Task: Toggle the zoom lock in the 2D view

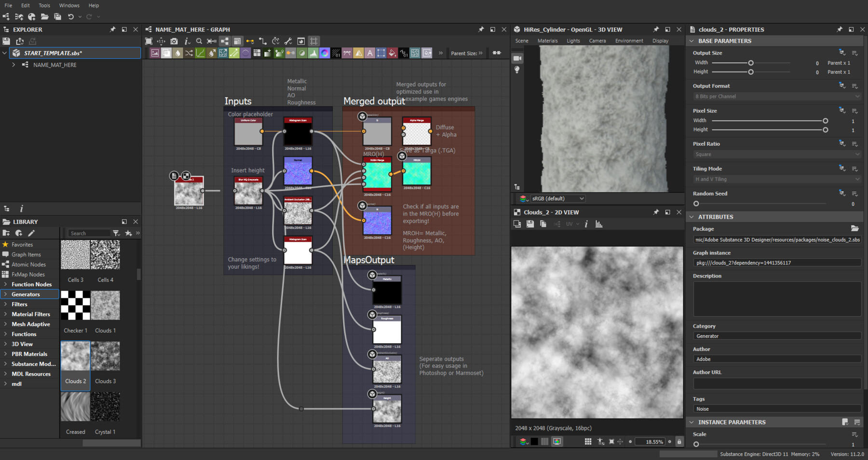Action: (x=679, y=442)
